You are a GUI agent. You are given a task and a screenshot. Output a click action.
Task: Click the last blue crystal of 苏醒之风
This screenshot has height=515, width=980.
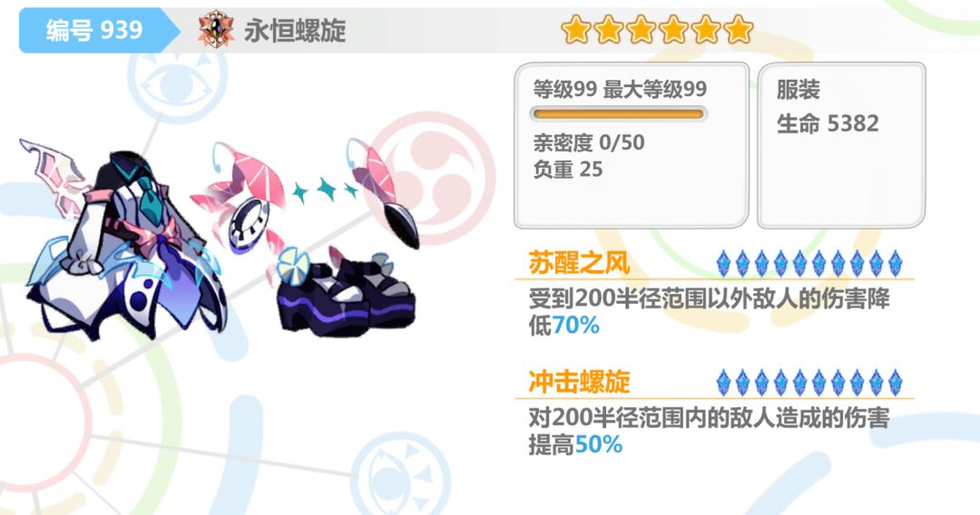pos(895,264)
